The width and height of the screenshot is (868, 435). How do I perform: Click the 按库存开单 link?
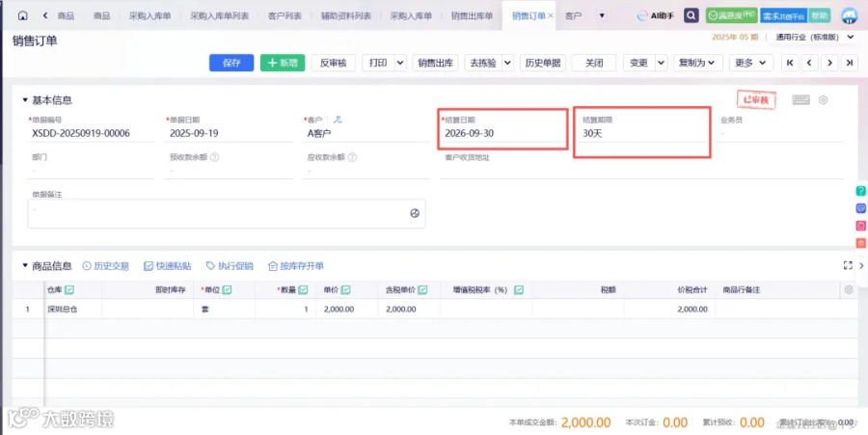pyautogui.click(x=296, y=266)
